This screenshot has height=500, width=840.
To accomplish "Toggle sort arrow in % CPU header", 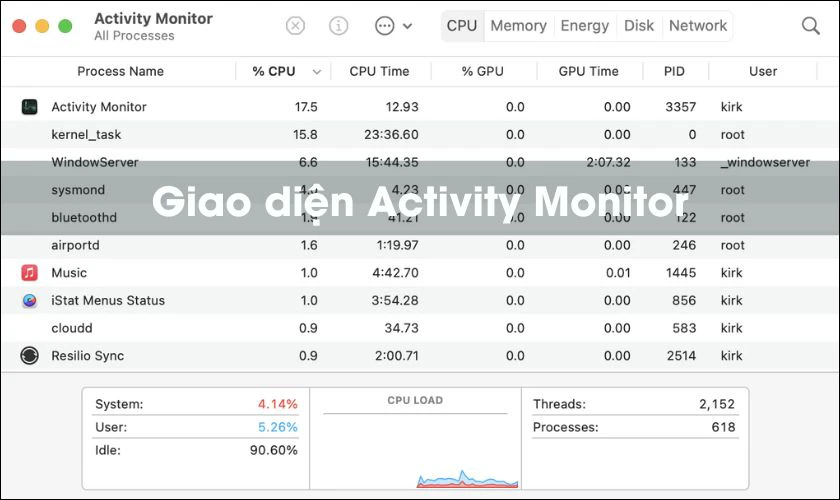I will point(317,72).
